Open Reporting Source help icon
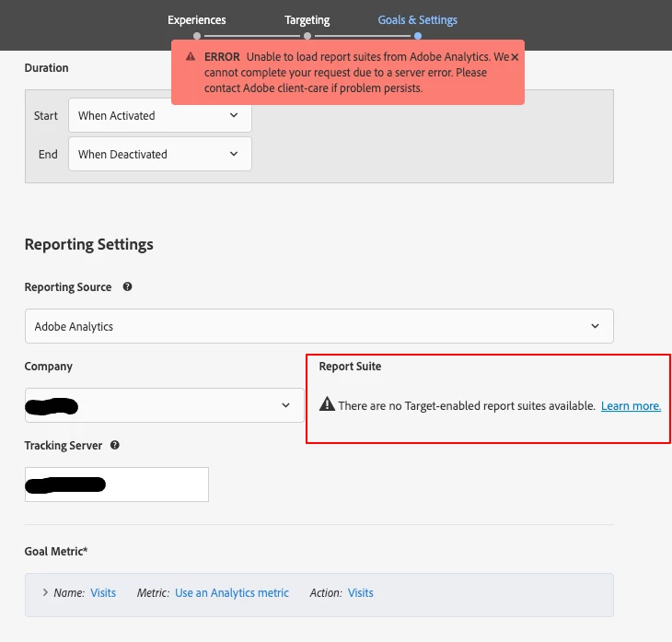 (x=127, y=286)
